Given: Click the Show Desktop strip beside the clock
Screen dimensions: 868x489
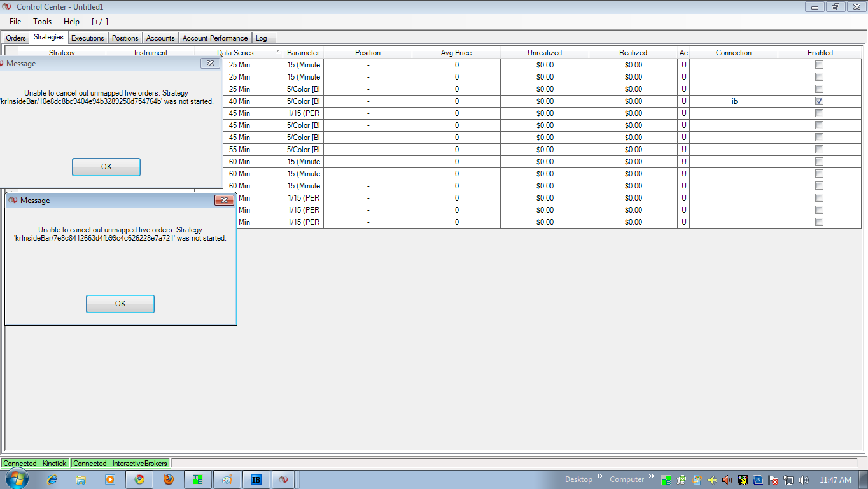Looking at the screenshot, I should (864, 479).
